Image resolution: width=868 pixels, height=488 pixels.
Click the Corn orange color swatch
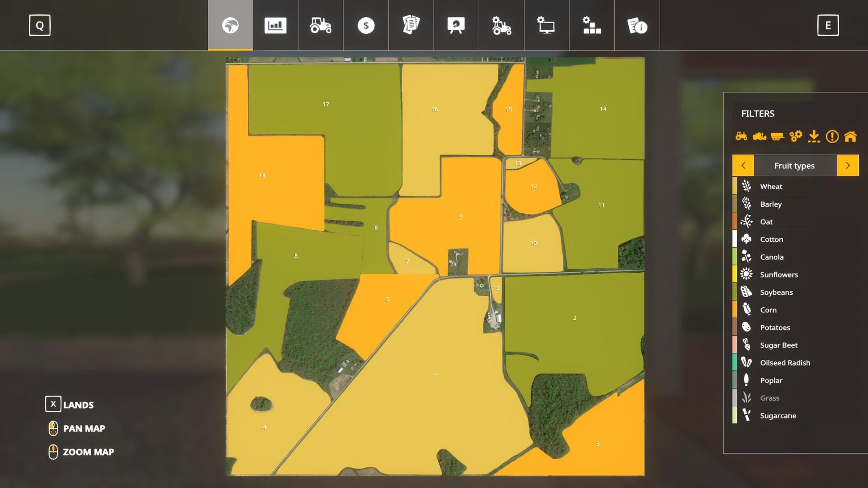pos(734,309)
